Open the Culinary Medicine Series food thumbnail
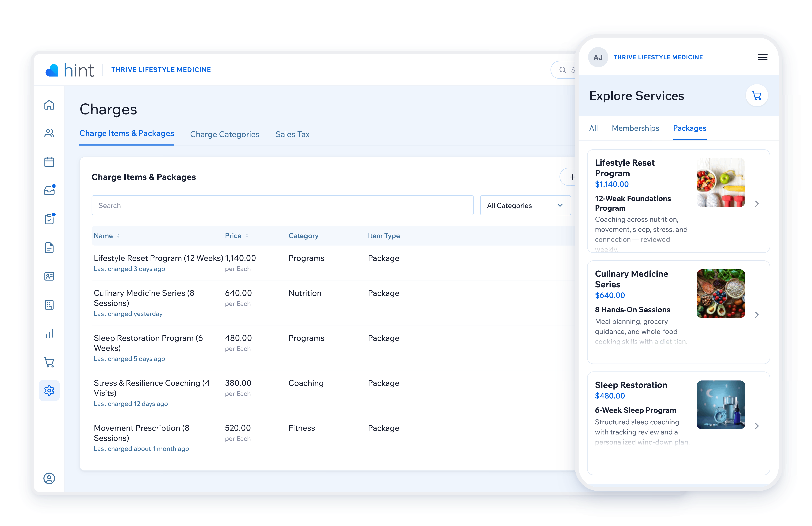The width and height of the screenshot is (812, 526). point(721,294)
